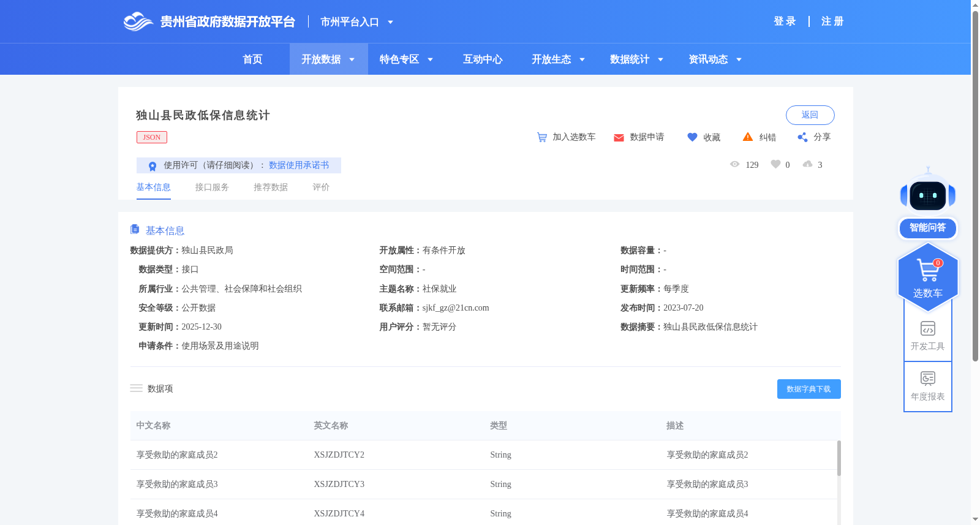Click the 类型 column header
Image resolution: width=980 pixels, height=525 pixels.
(x=499, y=425)
